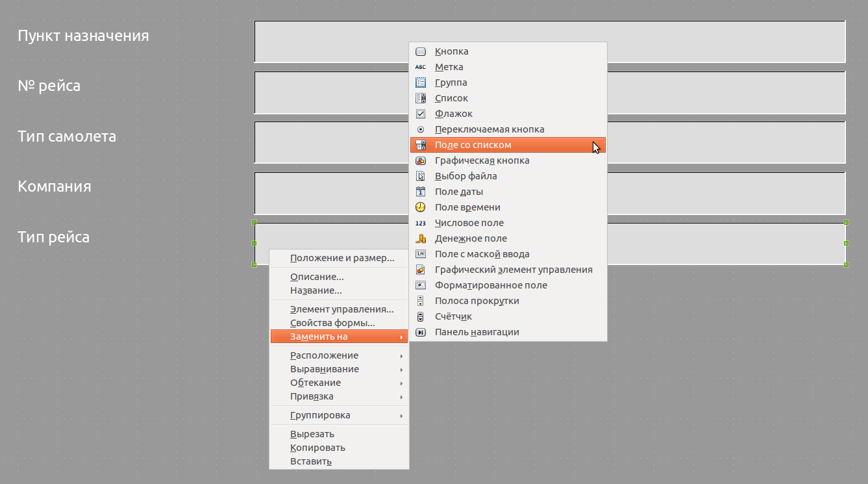Click the Форматированное поле icon
Viewport: 868px width, 484px height.
(421, 285)
